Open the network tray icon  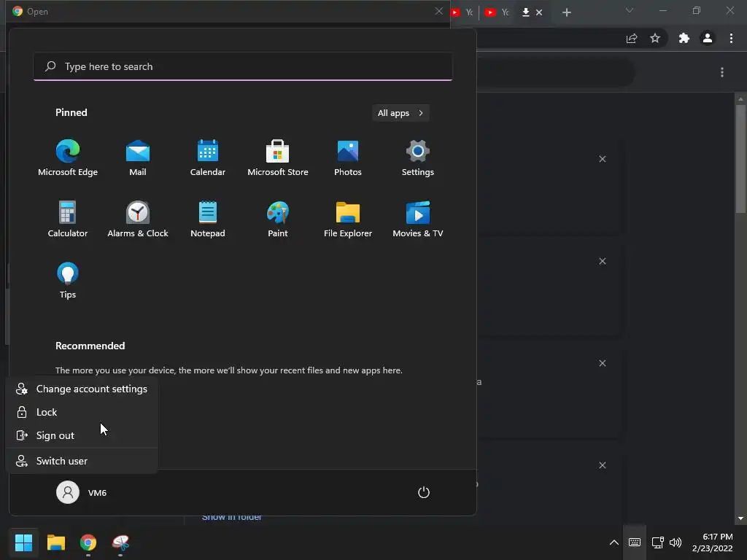point(658,542)
